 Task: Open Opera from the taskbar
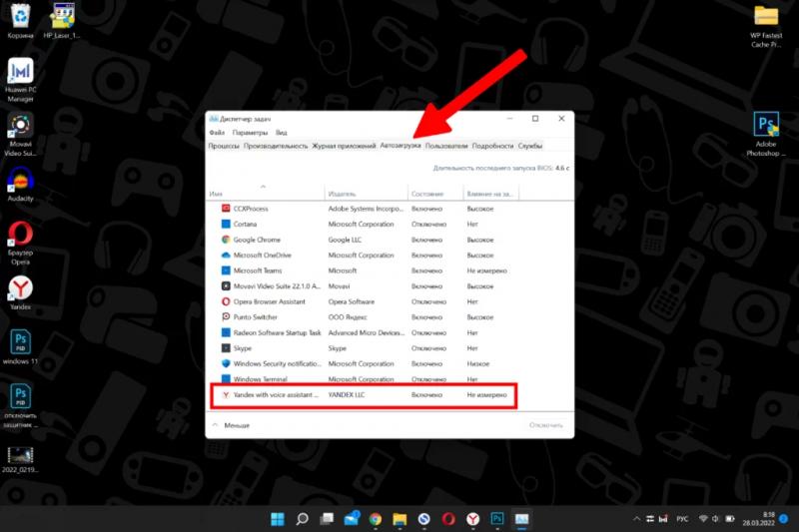click(x=449, y=519)
